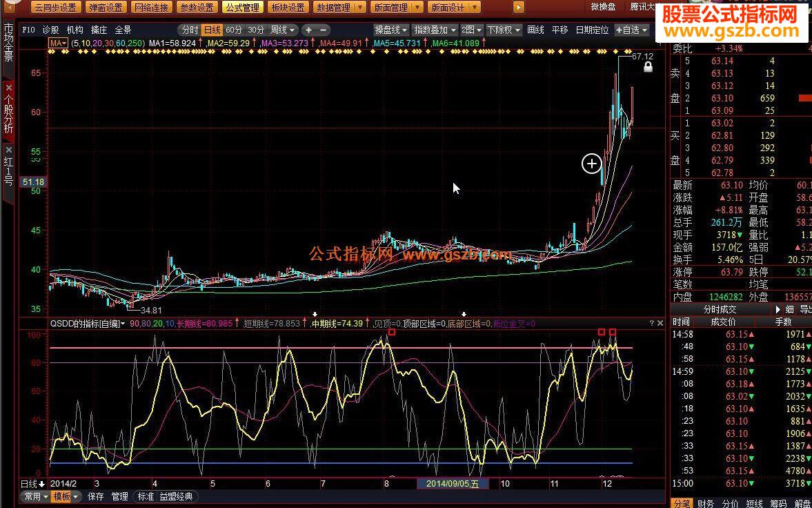
Task: Click the 画线 drawing tool button
Action: [535, 30]
